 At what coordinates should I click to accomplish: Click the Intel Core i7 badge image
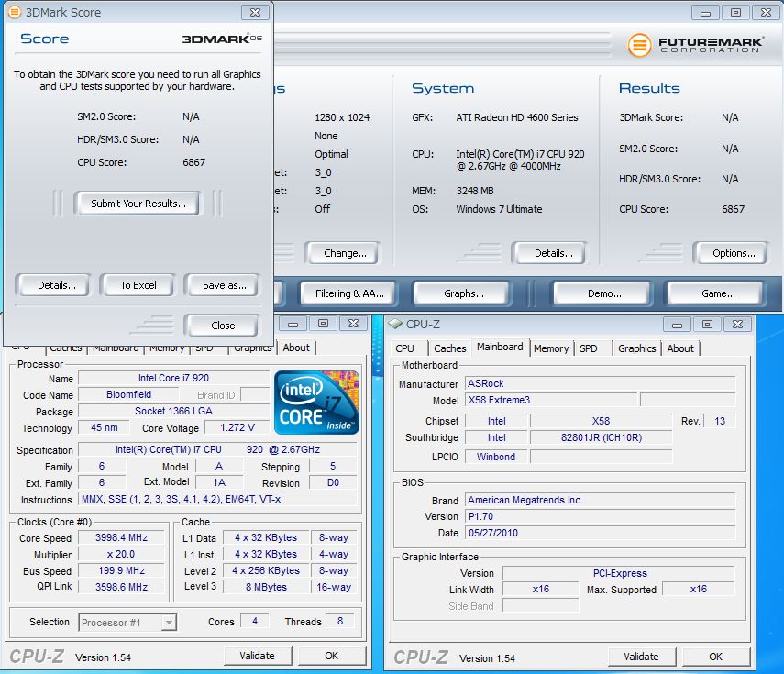[316, 402]
